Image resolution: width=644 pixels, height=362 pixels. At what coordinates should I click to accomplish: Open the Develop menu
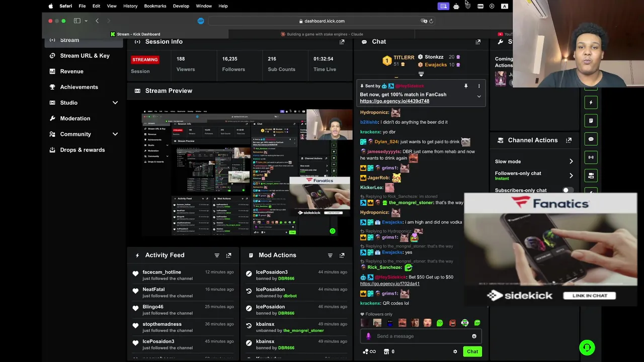click(181, 6)
